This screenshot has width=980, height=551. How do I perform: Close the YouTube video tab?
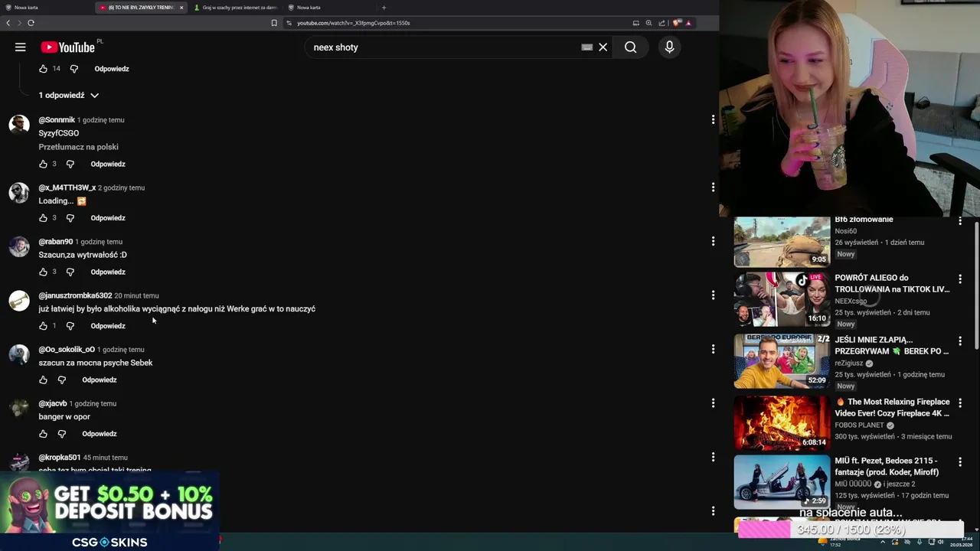[181, 8]
